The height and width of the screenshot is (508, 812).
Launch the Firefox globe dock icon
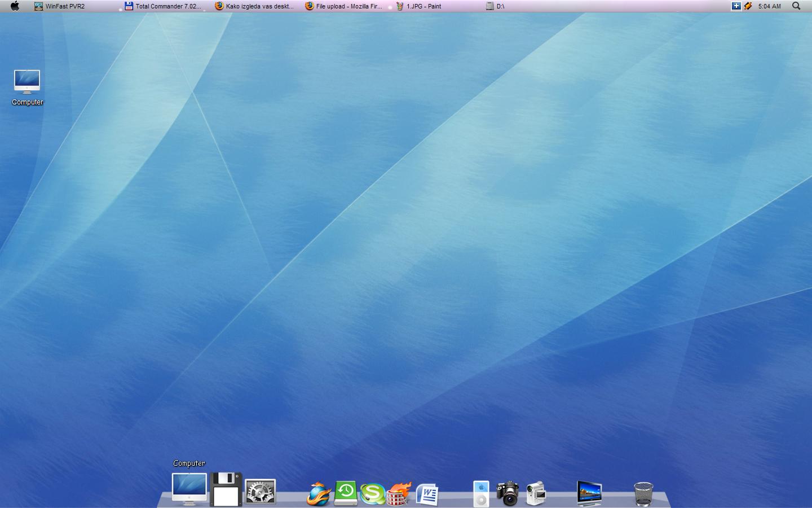[x=319, y=494]
